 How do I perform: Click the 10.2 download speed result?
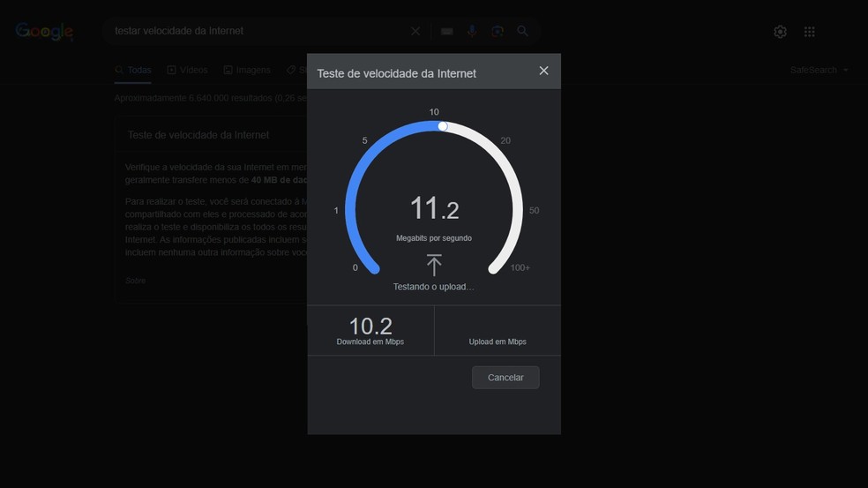point(370,327)
